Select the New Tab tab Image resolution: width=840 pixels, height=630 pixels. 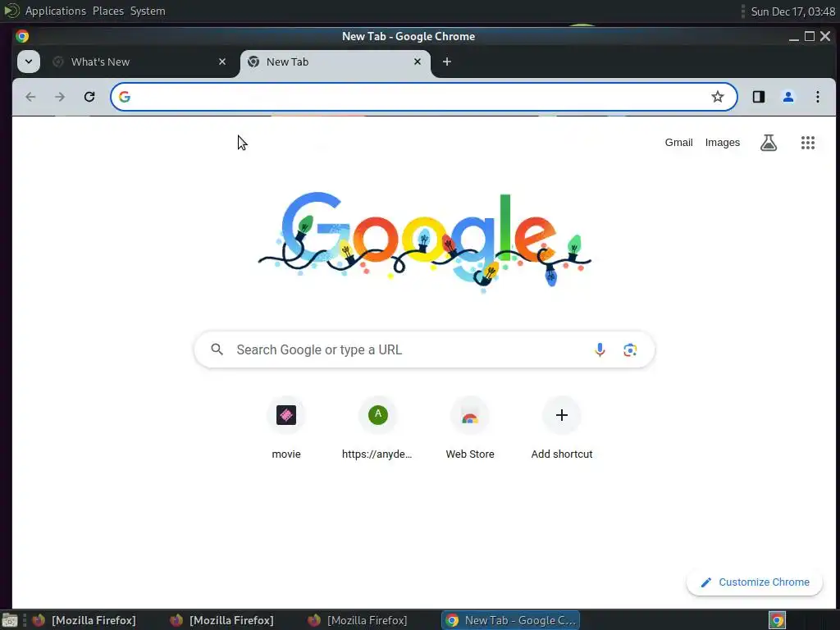(336, 62)
